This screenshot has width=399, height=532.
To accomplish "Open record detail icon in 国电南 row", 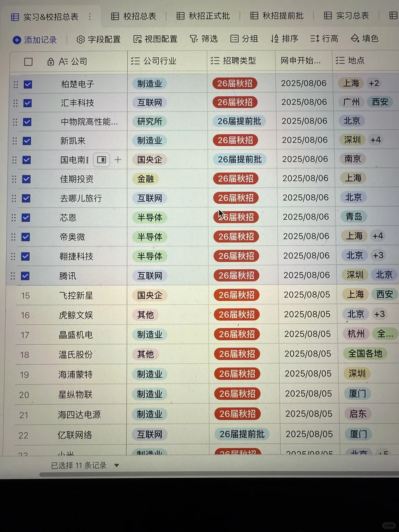I will (x=102, y=160).
